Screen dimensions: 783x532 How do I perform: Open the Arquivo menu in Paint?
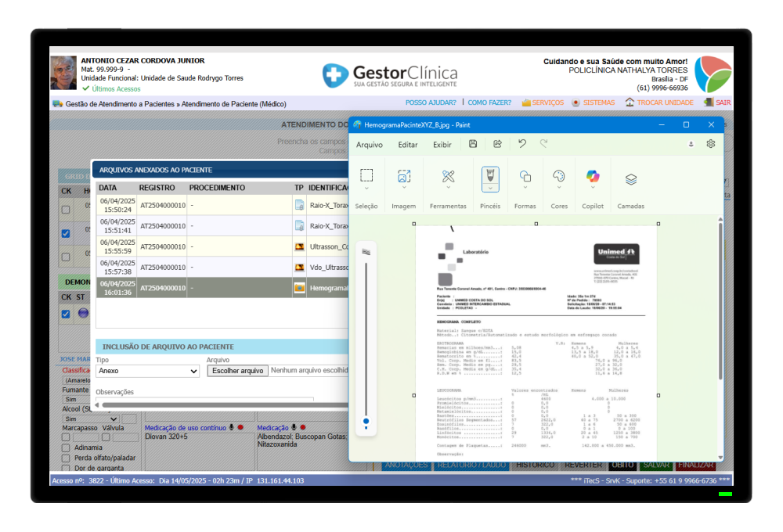(370, 145)
